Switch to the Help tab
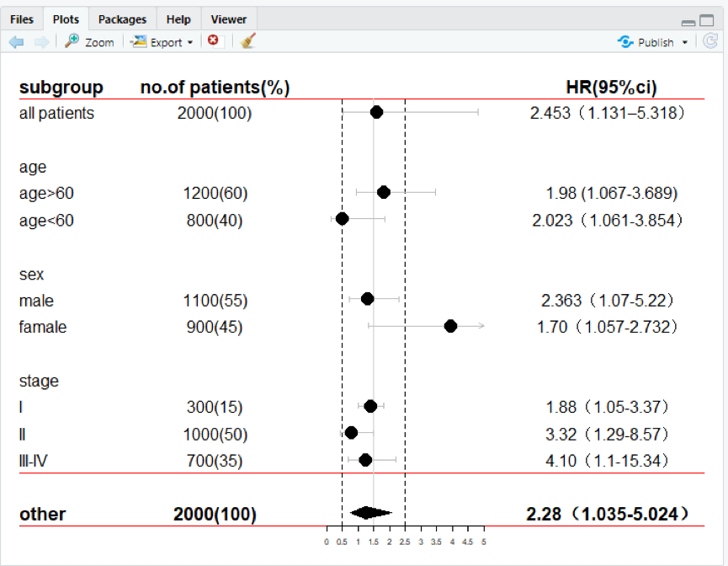This screenshot has height=566, width=728. click(x=178, y=19)
